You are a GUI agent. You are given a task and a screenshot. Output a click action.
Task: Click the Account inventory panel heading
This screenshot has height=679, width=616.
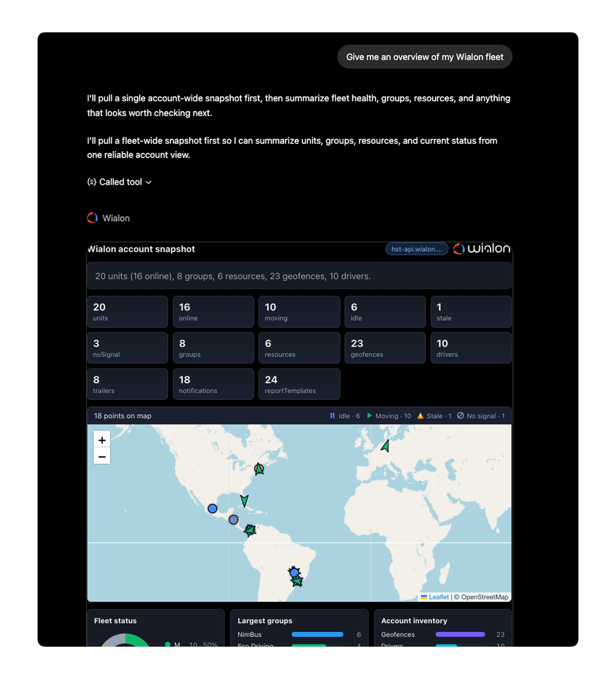click(x=414, y=621)
